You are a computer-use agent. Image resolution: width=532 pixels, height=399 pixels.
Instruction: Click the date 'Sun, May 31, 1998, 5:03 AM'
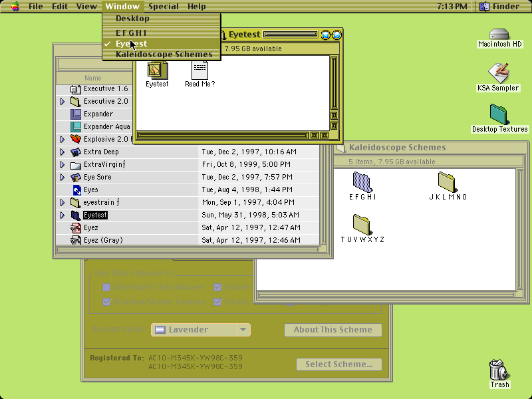(x=251, y=215)
